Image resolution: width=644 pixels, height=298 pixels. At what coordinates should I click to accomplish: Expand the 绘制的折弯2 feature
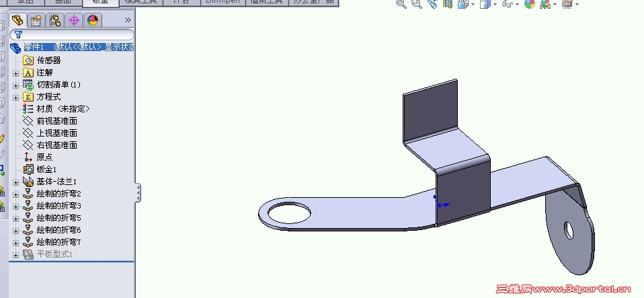point(15,194)
